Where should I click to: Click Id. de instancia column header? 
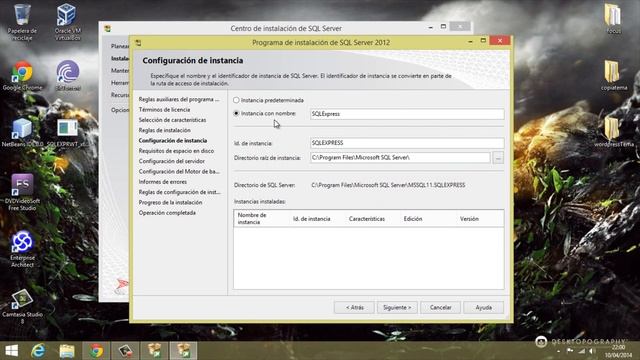311,219
